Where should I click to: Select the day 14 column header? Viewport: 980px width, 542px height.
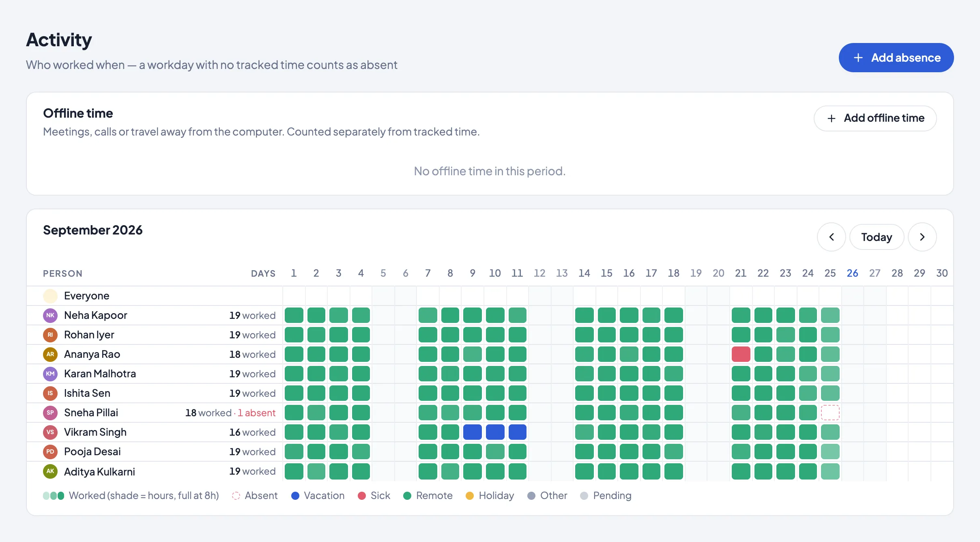(584, 273)
